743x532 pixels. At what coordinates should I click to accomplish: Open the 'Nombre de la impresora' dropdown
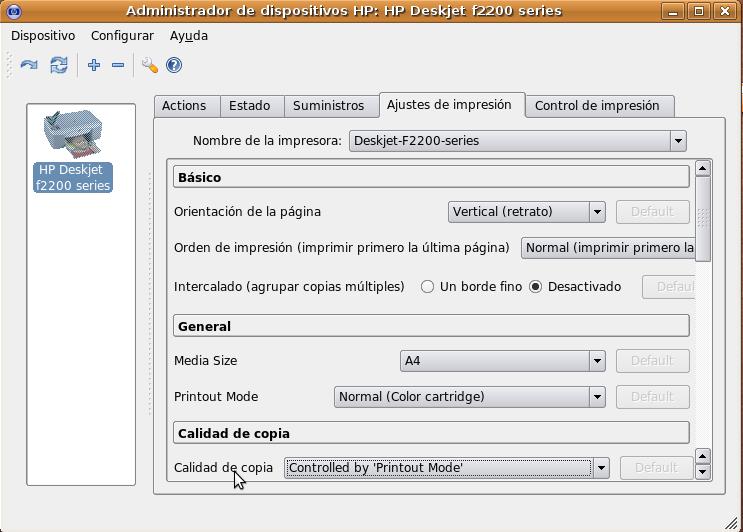[x=518, y=141]
